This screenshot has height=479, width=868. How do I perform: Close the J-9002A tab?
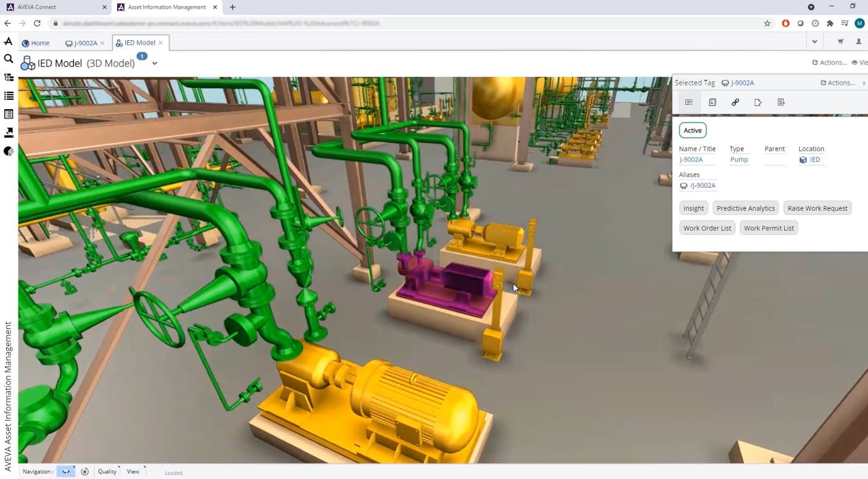[102, 43]
